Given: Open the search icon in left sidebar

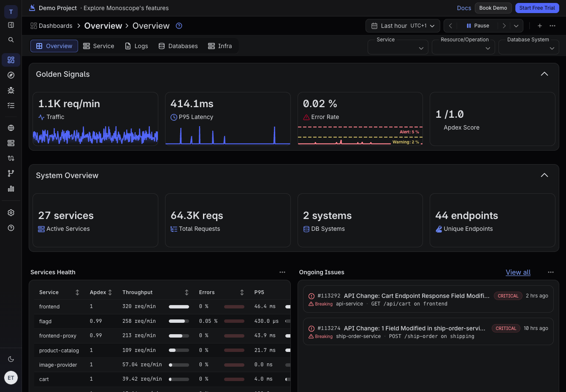Looking at the screenshot, I should tap(11, 40).
